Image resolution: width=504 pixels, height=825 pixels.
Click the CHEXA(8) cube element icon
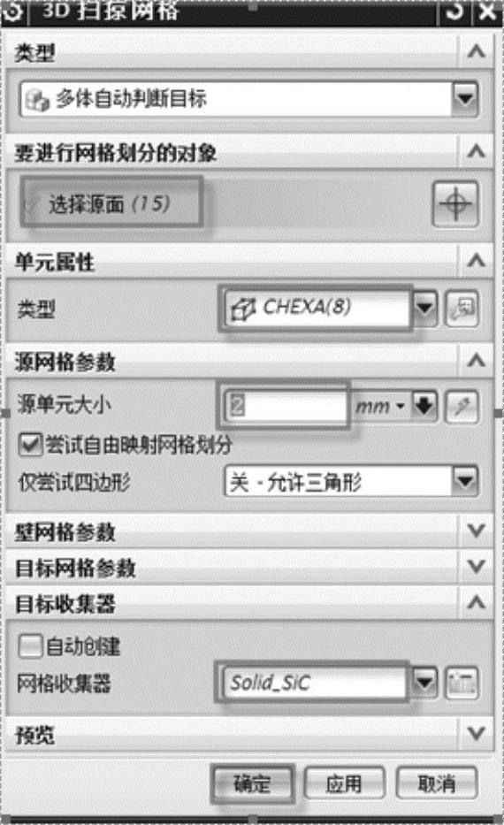[x=243, y=308]
